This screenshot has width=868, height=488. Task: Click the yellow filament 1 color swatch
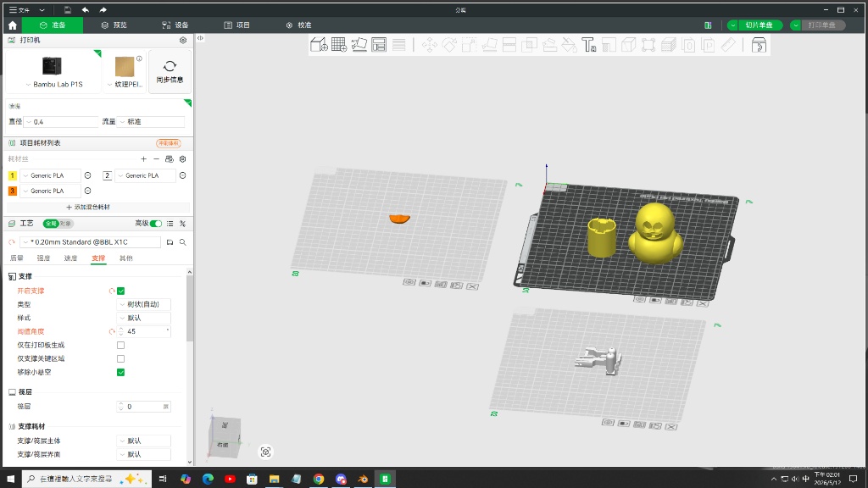pos(12,175)
